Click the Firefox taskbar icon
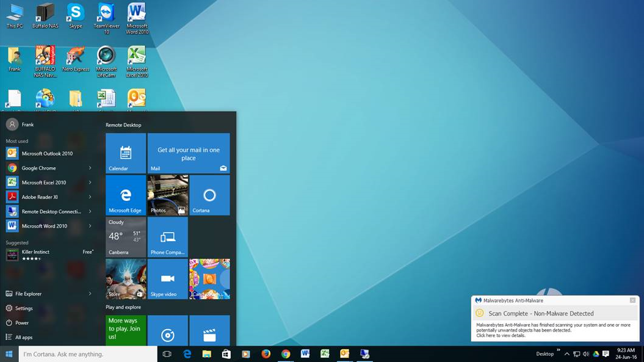Image resolution: width=644 pixels, height=362 pixels. click(x=266, y=354)
